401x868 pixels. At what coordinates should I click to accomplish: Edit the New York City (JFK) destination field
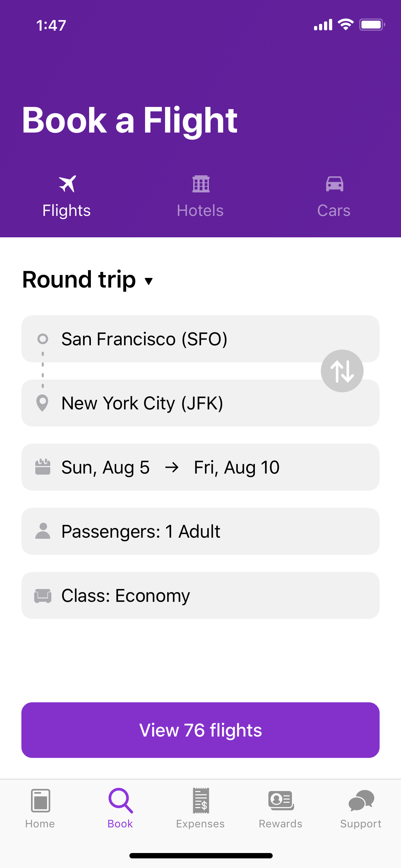[x=200, y=403]
